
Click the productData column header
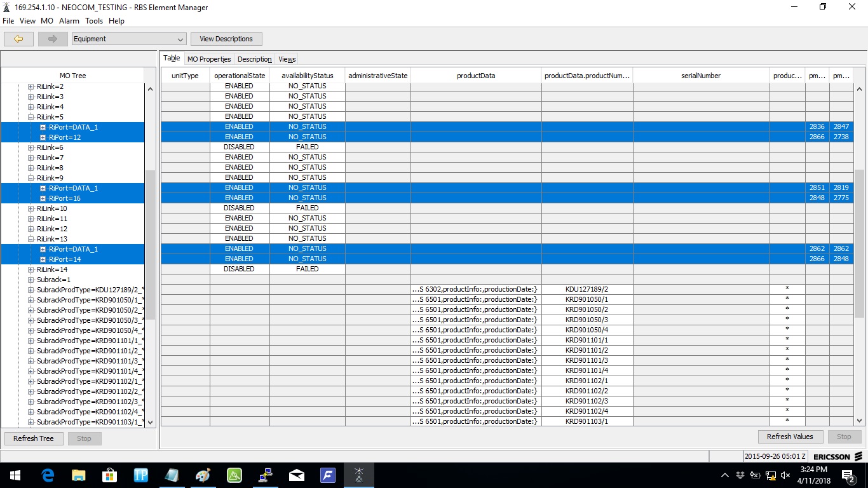(x=476, y=76)
